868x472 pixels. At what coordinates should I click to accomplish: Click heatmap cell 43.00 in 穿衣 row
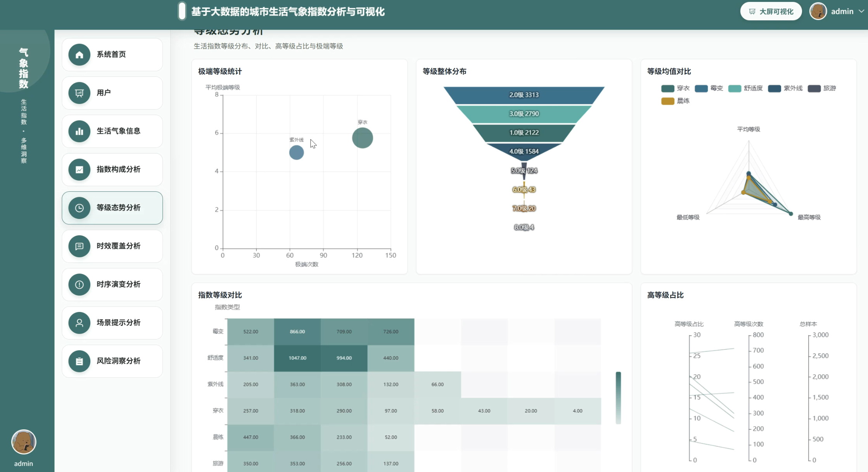pyautogui.click(x=484, y=411)
